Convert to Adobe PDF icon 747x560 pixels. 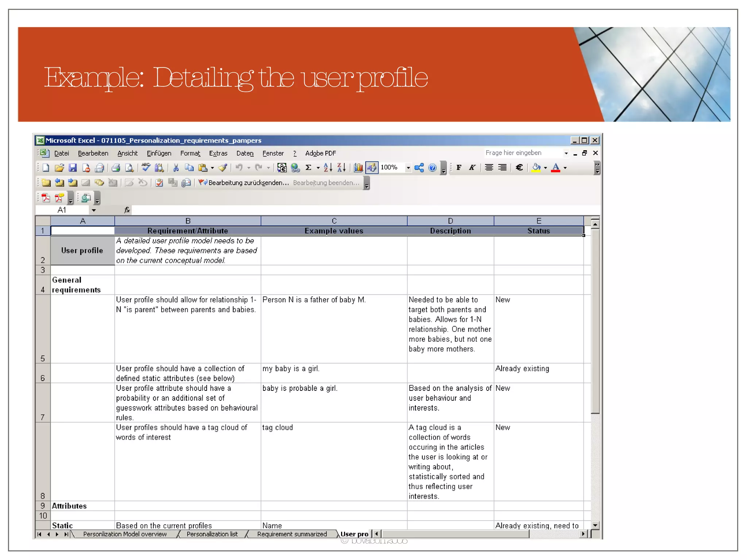click(x=46, y=198)
